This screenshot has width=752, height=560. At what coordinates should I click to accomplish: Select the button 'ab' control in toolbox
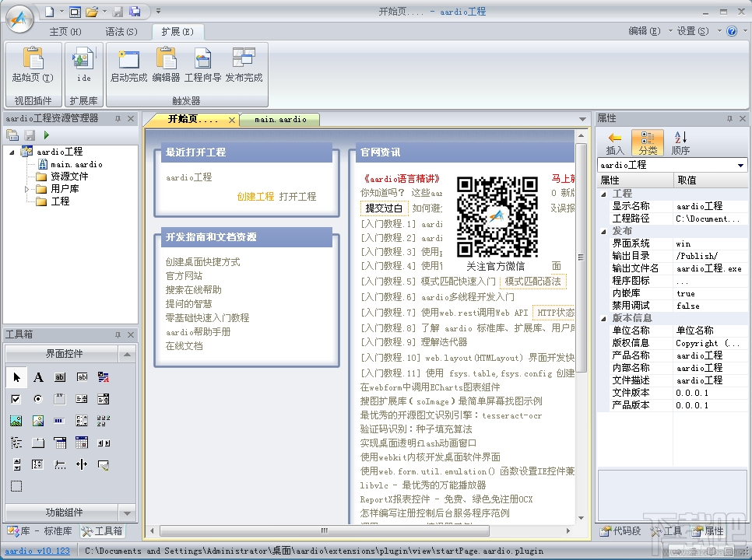[x=60, y=377]
